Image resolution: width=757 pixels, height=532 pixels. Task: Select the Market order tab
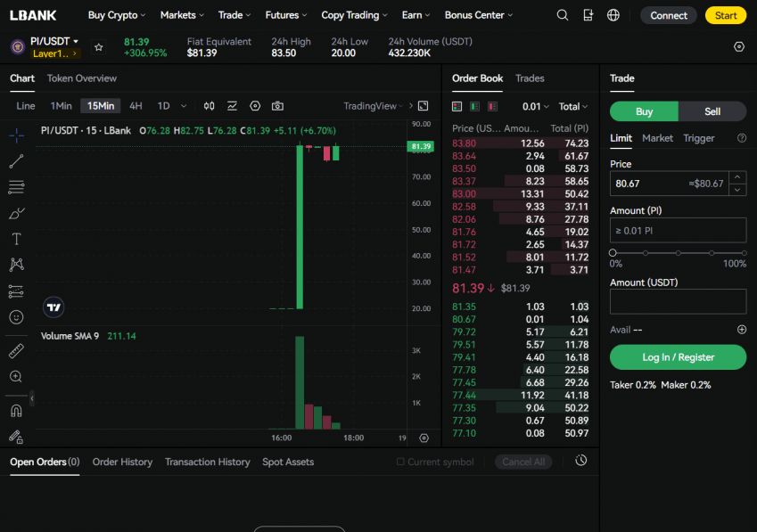click(x=657, y=138)
